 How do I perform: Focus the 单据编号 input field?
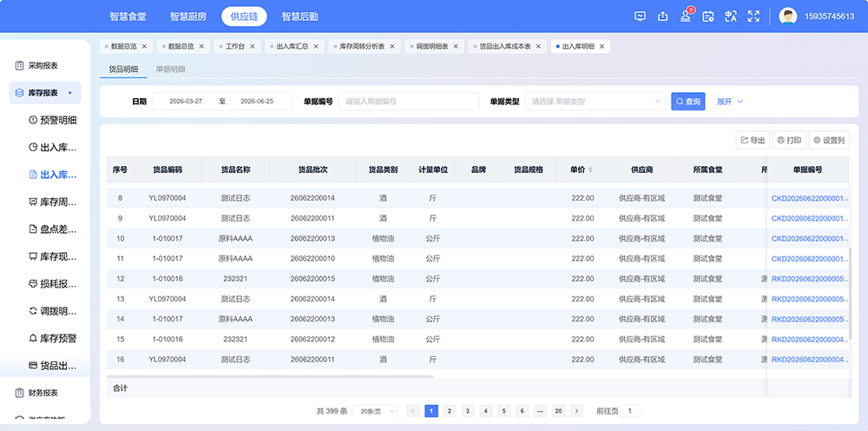coord(409,102)
